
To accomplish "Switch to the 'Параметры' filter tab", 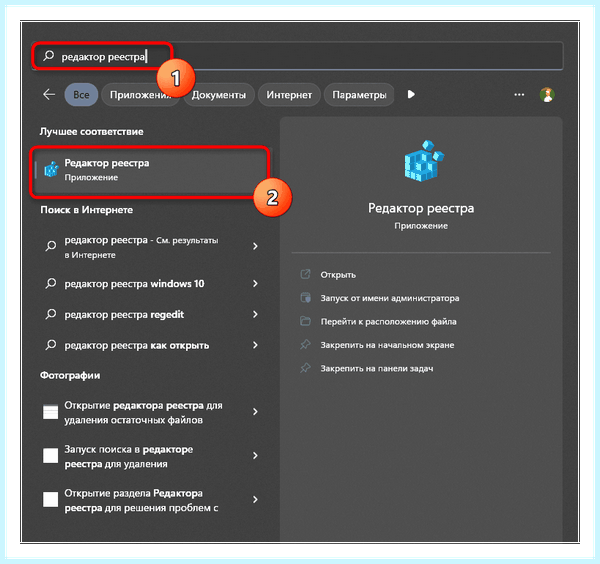I will [359, 95].
